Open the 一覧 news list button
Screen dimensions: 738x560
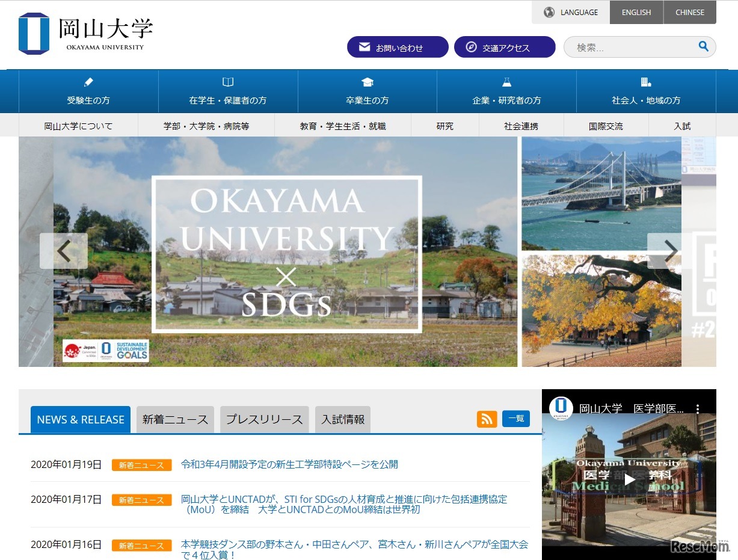[x=516, y=419]
